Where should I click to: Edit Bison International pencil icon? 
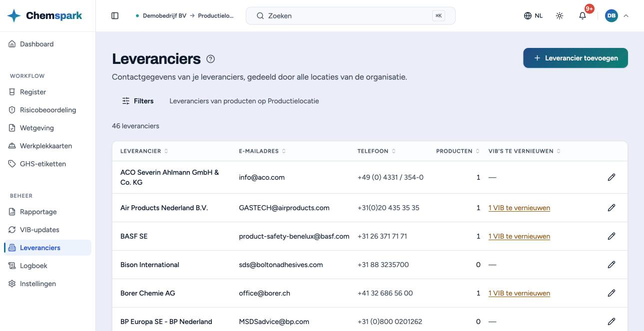pyautogui.click(x=612, y=265)
